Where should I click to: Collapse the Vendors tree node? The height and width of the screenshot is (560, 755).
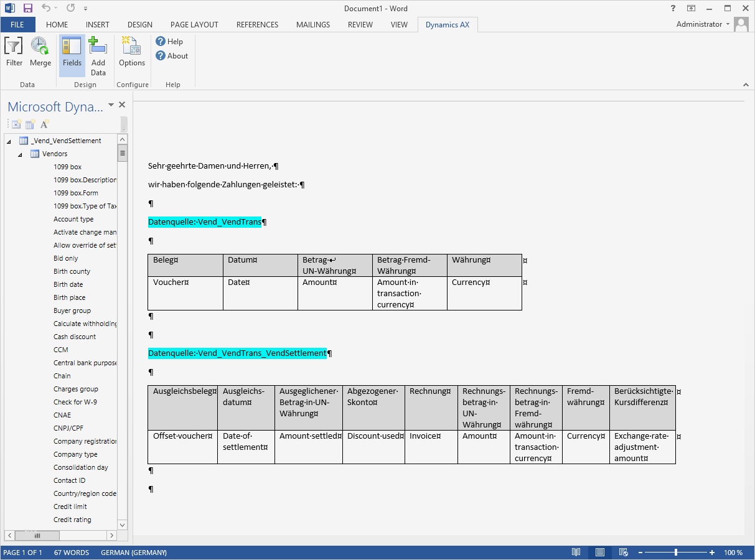point(20,154)
